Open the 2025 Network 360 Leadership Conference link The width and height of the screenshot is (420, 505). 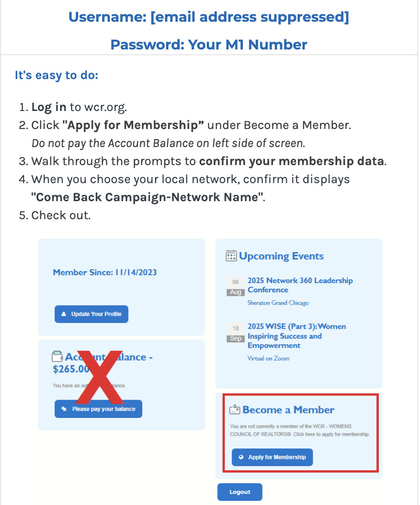[x=300, y=285]
